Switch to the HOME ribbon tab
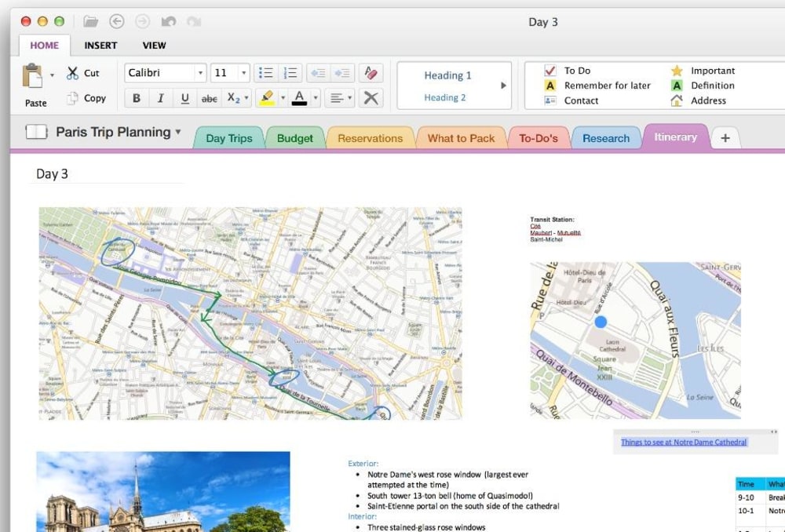 (45, 45)
